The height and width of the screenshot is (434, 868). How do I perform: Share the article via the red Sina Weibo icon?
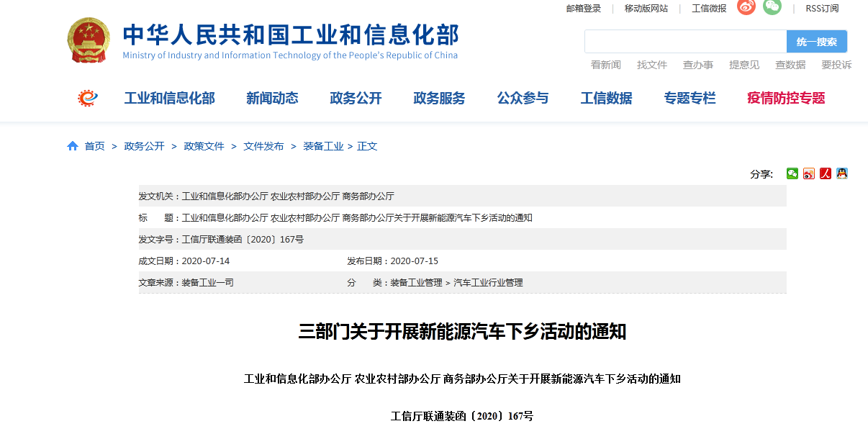tap(809, 173)
